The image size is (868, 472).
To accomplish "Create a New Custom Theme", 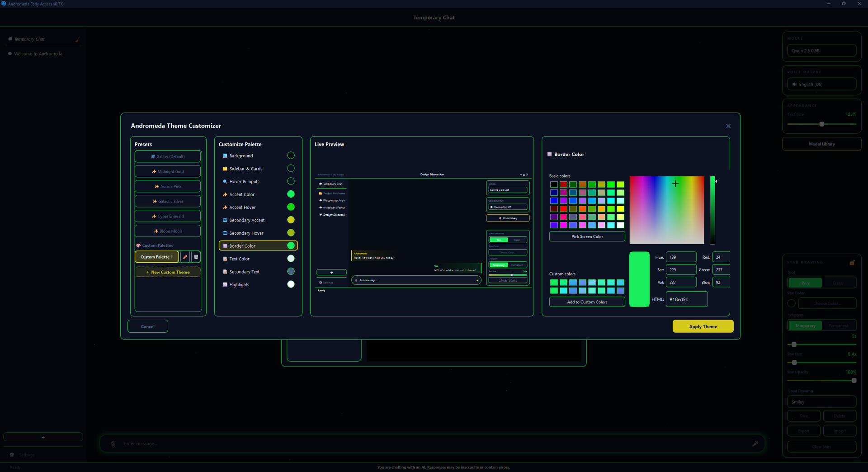I will tap(168, 272).
